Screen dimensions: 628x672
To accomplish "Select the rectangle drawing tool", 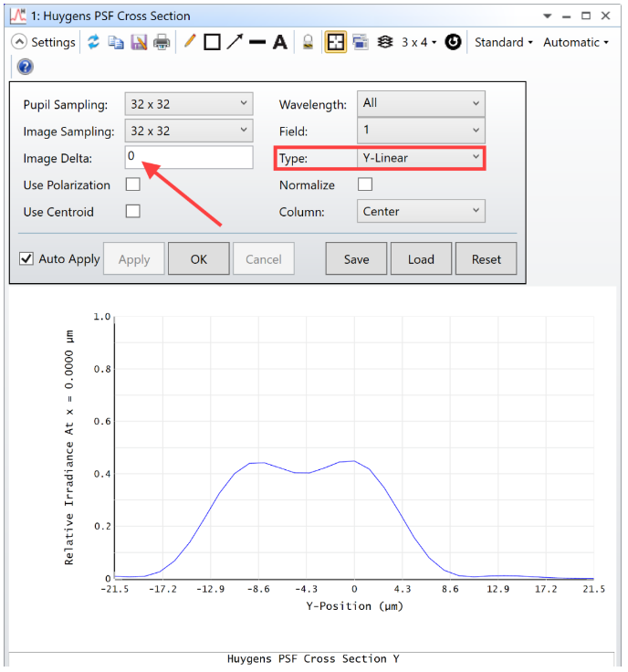I will (212, 42).
